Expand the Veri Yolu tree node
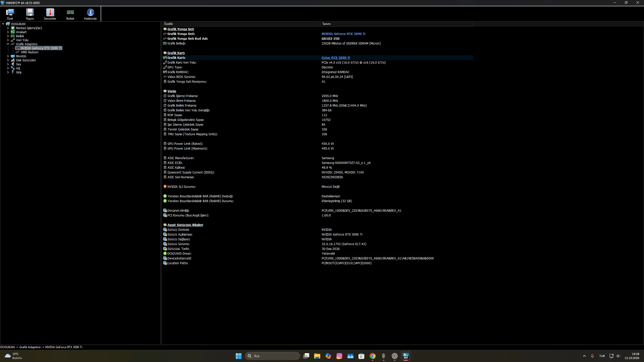The image size is (644, 362). click(x=8, y=40)
